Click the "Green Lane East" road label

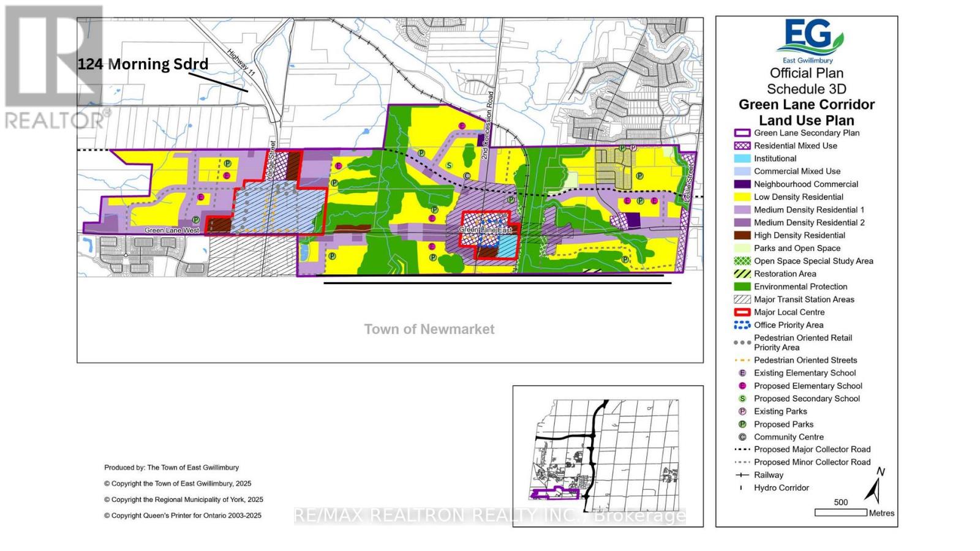[486, 230]
